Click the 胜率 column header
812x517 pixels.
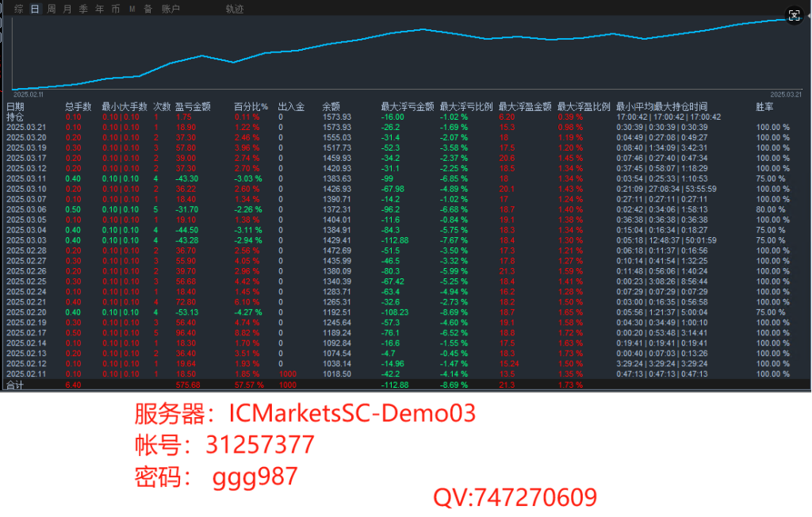764,107
